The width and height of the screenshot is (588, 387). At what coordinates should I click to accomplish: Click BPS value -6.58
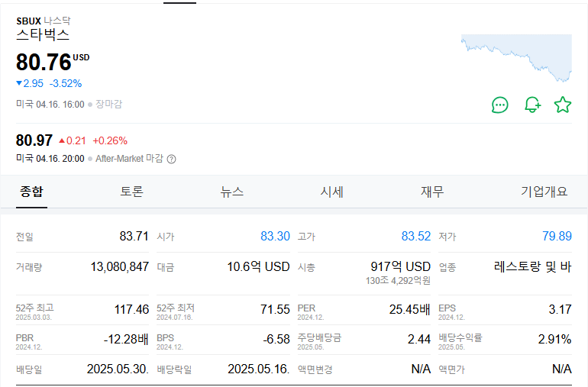click(276, 340)
